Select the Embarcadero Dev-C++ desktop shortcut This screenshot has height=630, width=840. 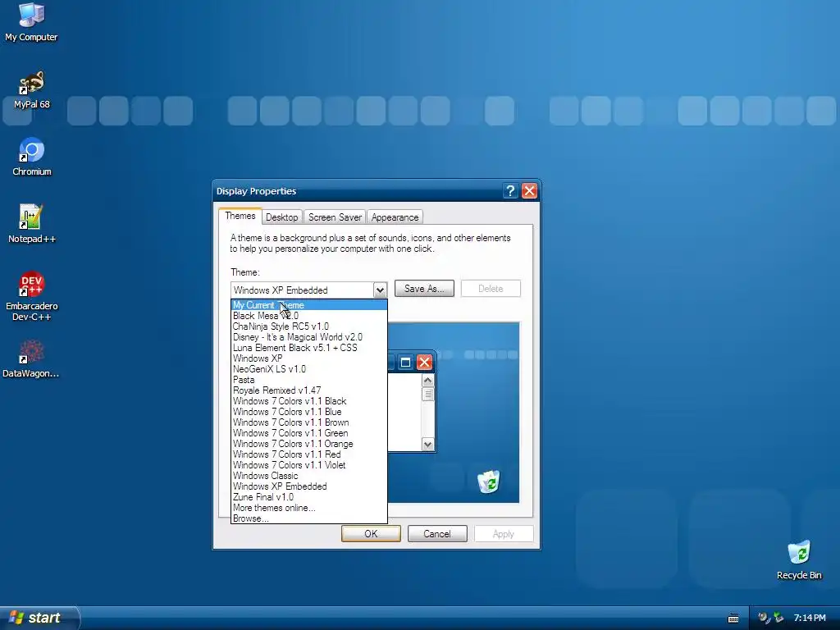tap(31, 297)
